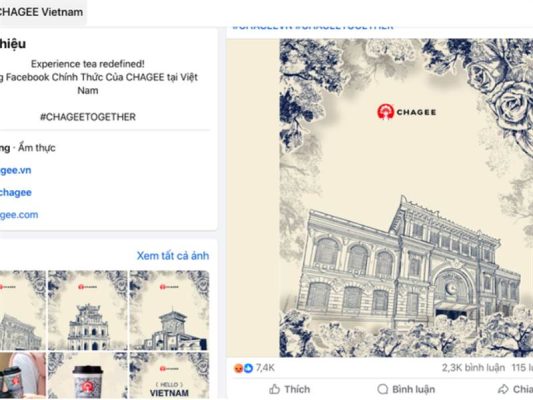Click the Bình luận speech bubble icon
Screen dimensions: 533x400
pyautogui.click(x=383, y=389)
